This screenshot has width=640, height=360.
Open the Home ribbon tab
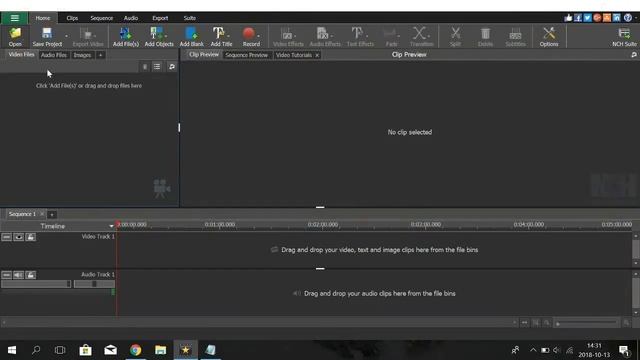[x=42, y=18]
